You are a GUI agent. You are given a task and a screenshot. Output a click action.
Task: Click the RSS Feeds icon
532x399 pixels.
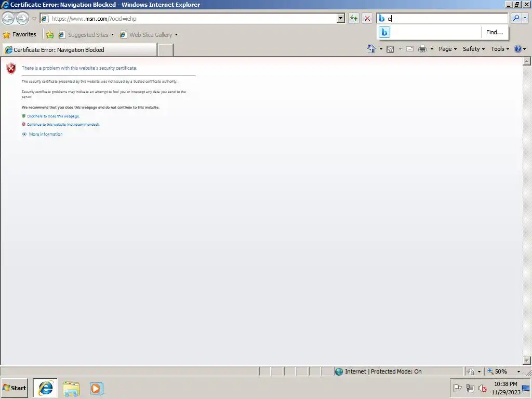coord(390,49)
